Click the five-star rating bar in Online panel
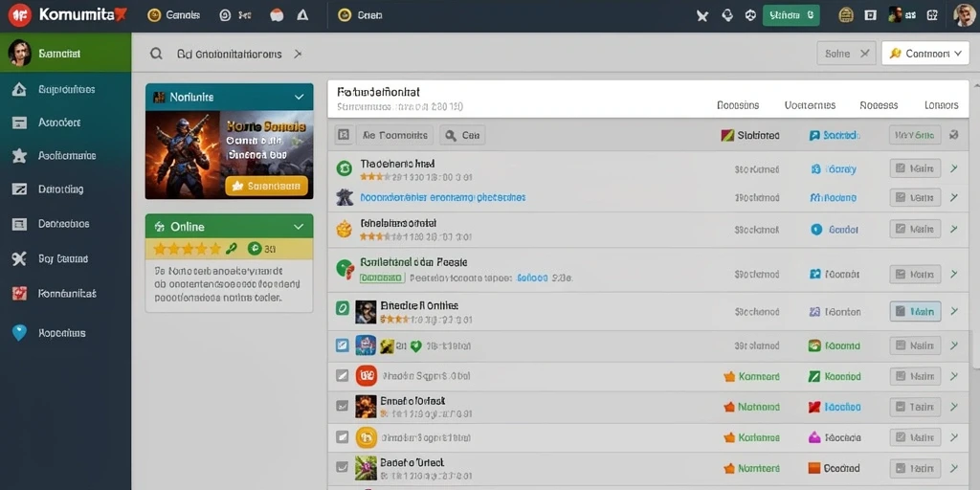980x490 pixels. tap(187, 249)
